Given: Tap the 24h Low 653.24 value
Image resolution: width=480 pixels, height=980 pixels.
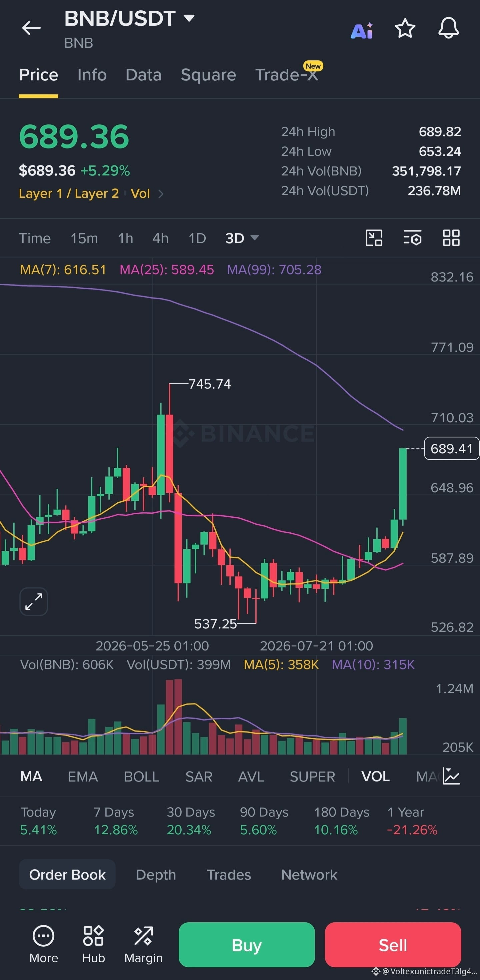Looking at the screenshot, I should tap(440, 151).
